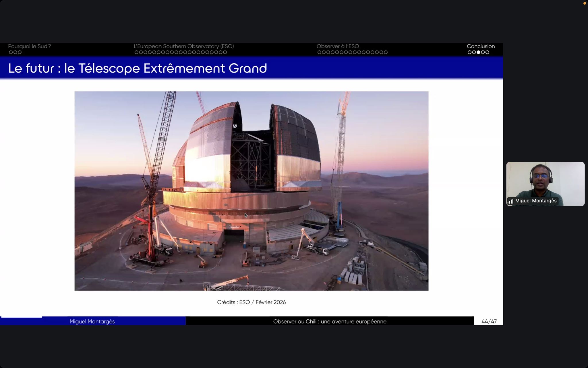The image size is (588, 368).
Task: Click the Miguel Montargès author footer link
Action: (92, 321)
